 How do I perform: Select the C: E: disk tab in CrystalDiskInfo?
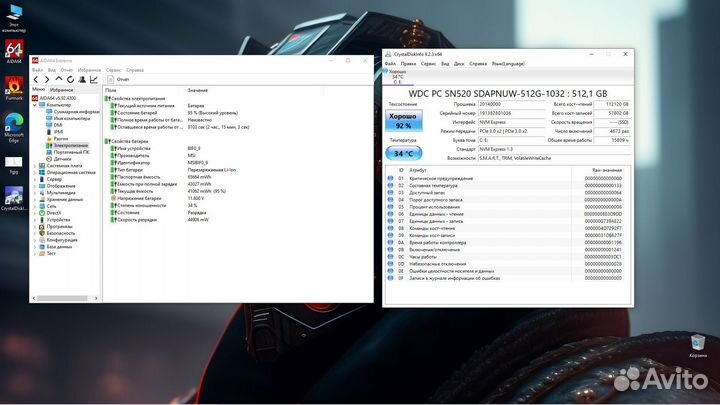tap(398, 77)
